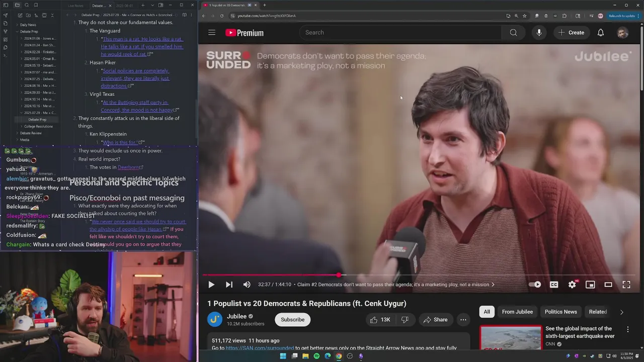Switch to miniplayer mode
Viewport: 644px width, 362px height.
[590, 285]
